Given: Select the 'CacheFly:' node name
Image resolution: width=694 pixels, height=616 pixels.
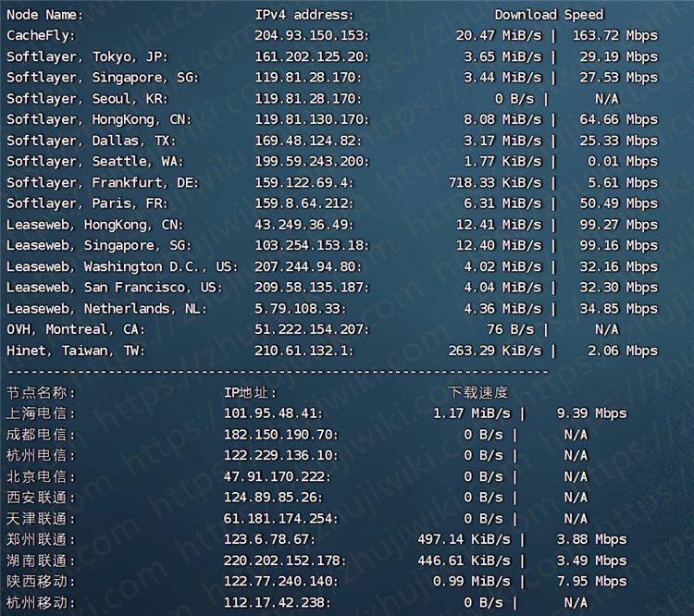Looking at the screenshot, I should pyautogui.click(x=41, y=35).
